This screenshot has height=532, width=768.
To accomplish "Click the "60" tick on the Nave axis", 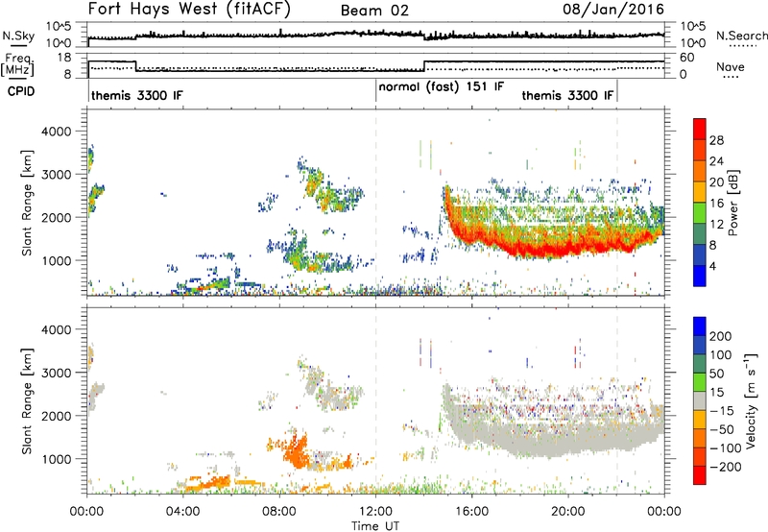I will pyautogui.click(x=687, y=58).
